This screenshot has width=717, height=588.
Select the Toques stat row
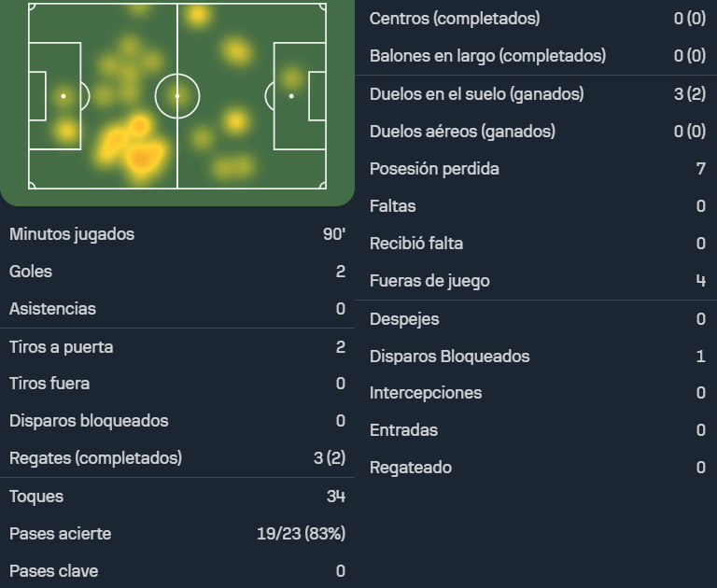pyautogui.click(x=177, y=497)
